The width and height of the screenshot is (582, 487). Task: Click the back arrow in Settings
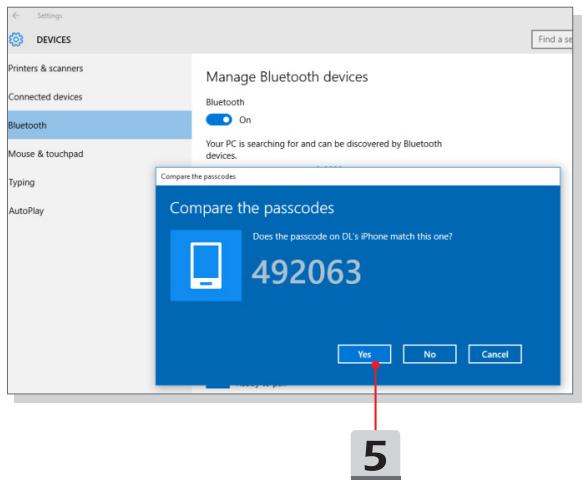coord(16,16)
